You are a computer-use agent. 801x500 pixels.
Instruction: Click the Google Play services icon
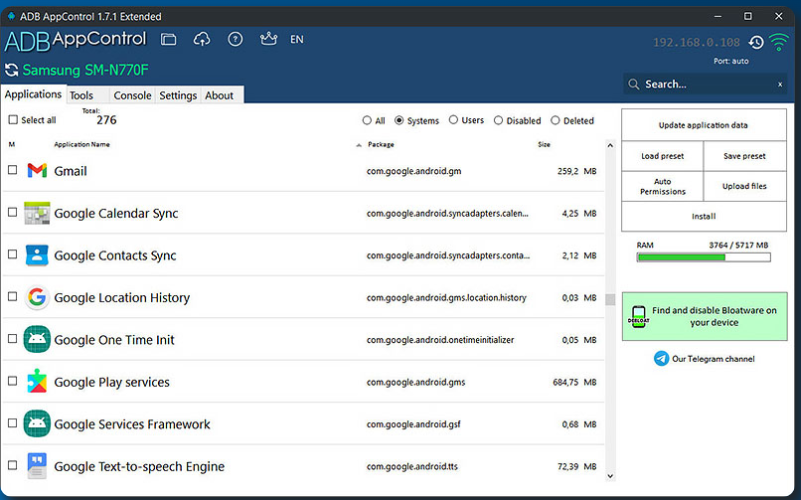click(37, 382)
